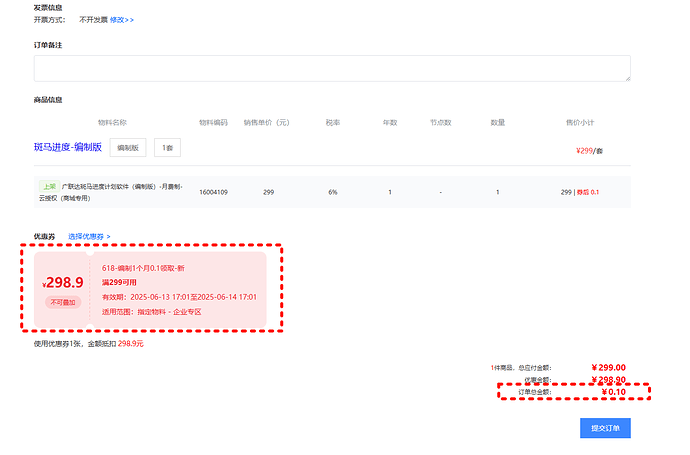Click the total payable ¥299.00
The image size is (690, 455).
[x=609, y=367]
